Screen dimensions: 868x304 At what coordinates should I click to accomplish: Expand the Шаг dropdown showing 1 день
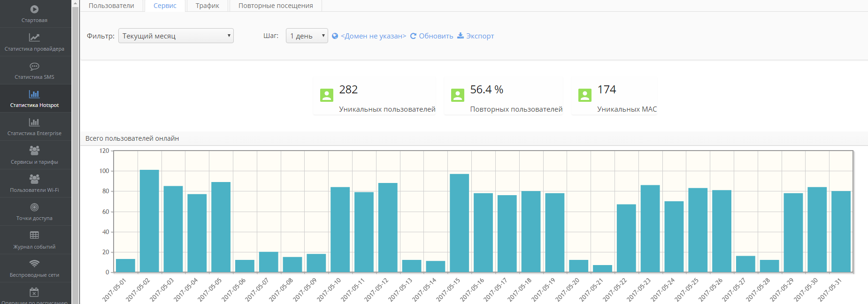(x=307, y=36)
